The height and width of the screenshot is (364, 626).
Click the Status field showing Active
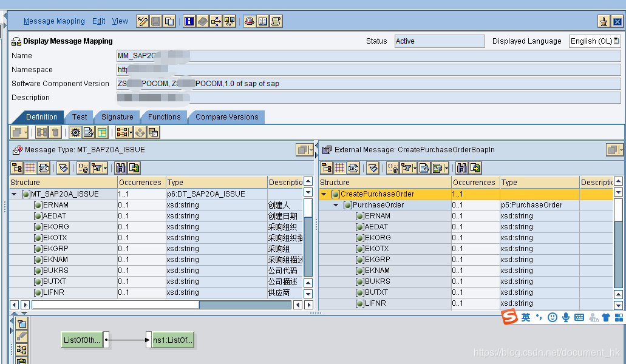[440, 41]
